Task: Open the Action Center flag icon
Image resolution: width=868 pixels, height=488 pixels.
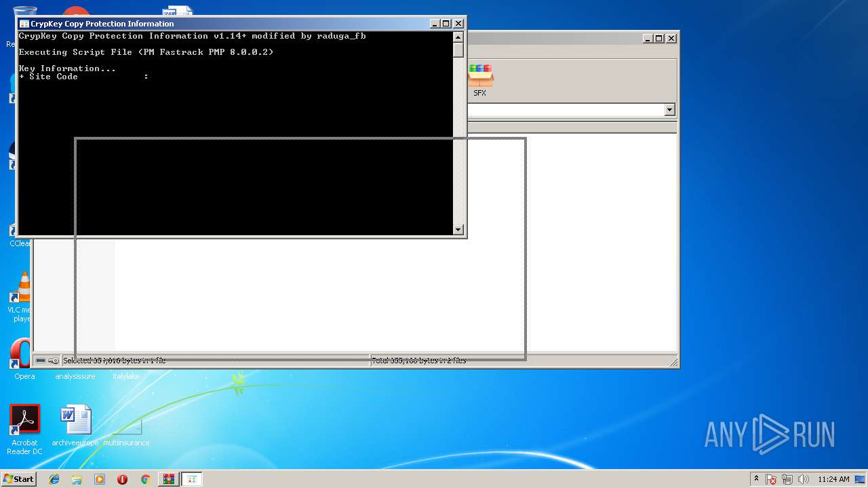Action: pyautogui.click(x=771, y=479)
